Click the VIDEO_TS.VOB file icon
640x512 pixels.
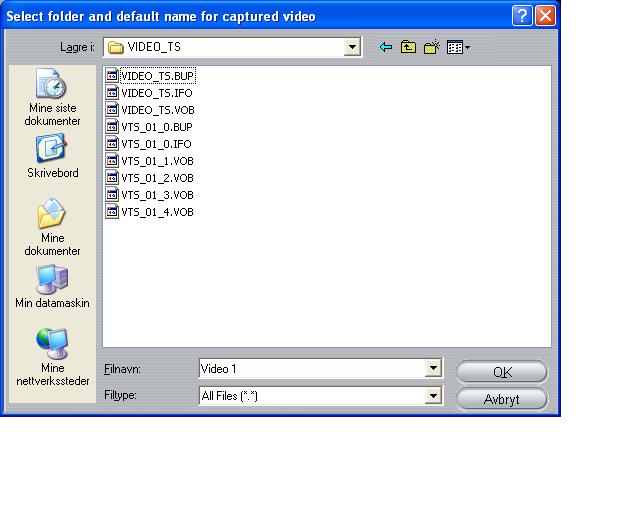click(112, 109)
